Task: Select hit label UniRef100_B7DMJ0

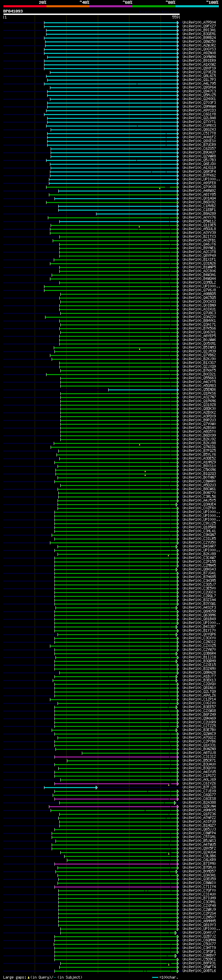Action: 199,867
